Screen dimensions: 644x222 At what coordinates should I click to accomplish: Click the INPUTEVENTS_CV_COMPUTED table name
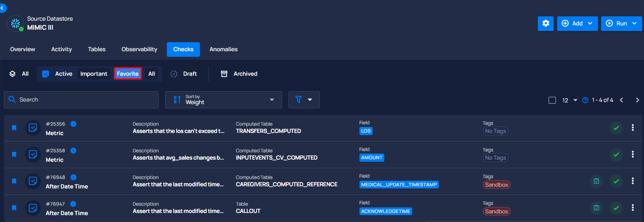(276, 157)
